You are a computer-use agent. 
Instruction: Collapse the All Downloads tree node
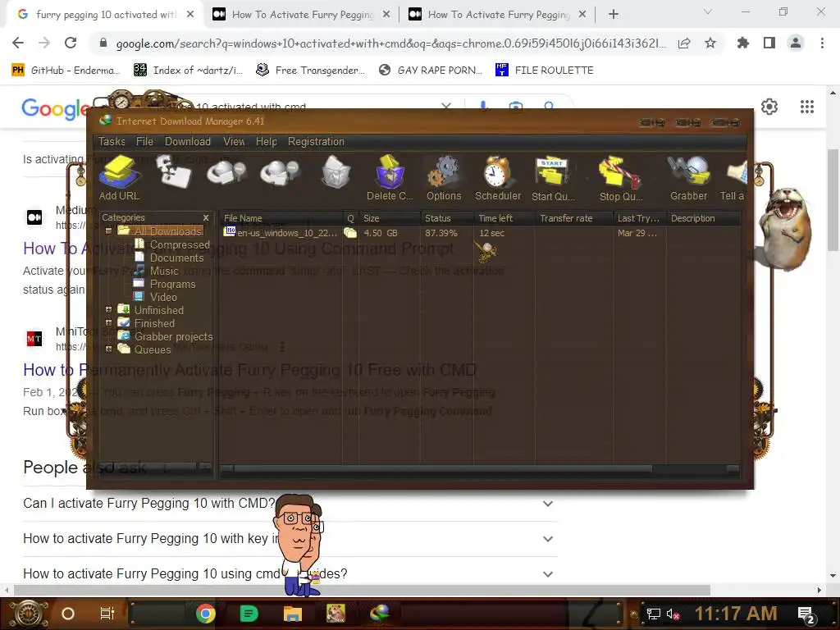coord(108,231)
